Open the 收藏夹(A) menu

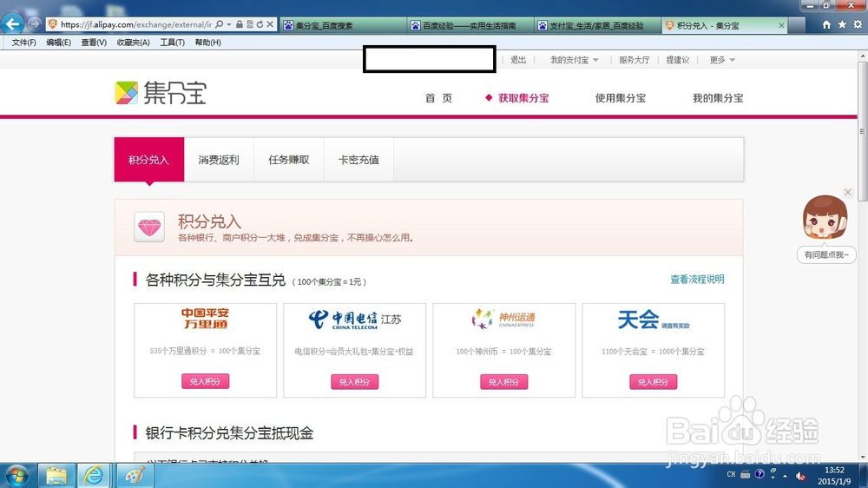133,43
